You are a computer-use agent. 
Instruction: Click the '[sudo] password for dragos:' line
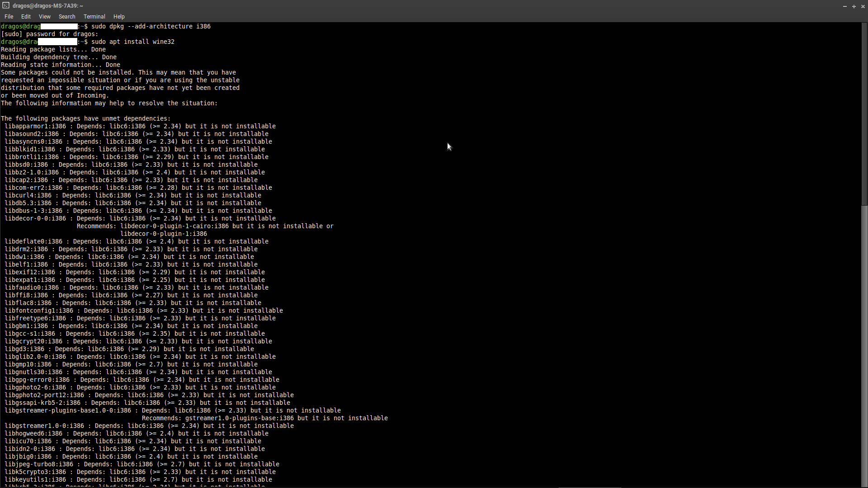50,34
